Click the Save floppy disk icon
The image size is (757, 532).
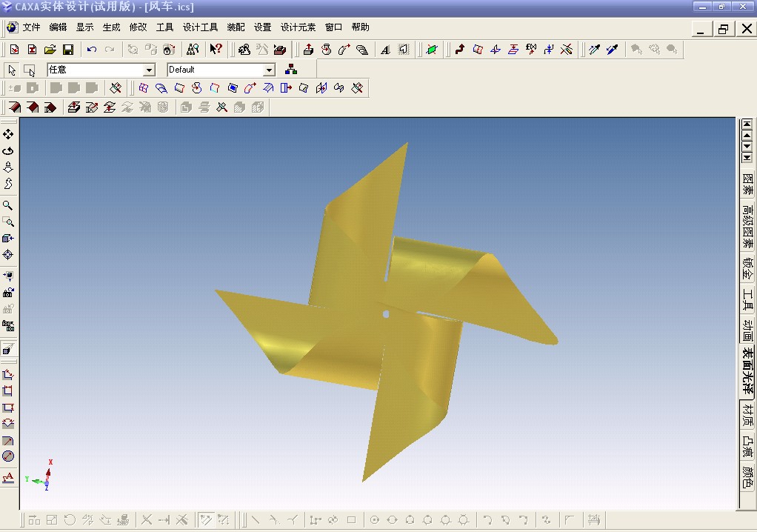pos(68,49)
